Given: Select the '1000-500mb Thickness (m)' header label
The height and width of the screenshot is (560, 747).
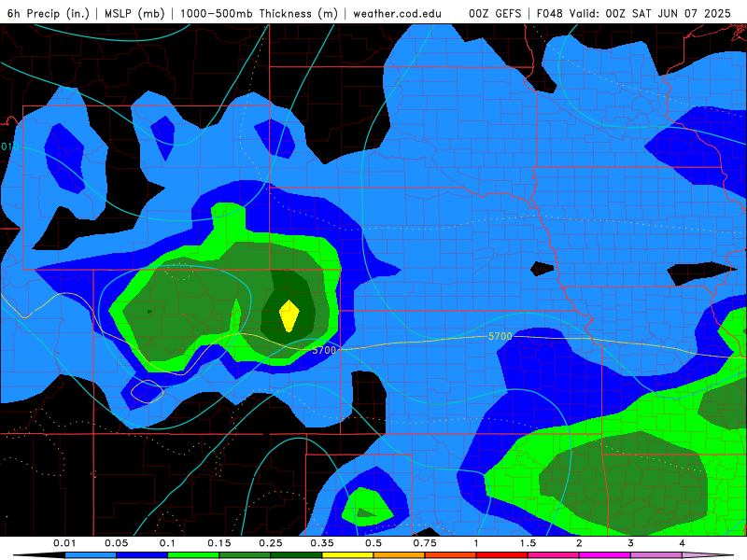Looking at the screenshot, I should click(259, 13).
